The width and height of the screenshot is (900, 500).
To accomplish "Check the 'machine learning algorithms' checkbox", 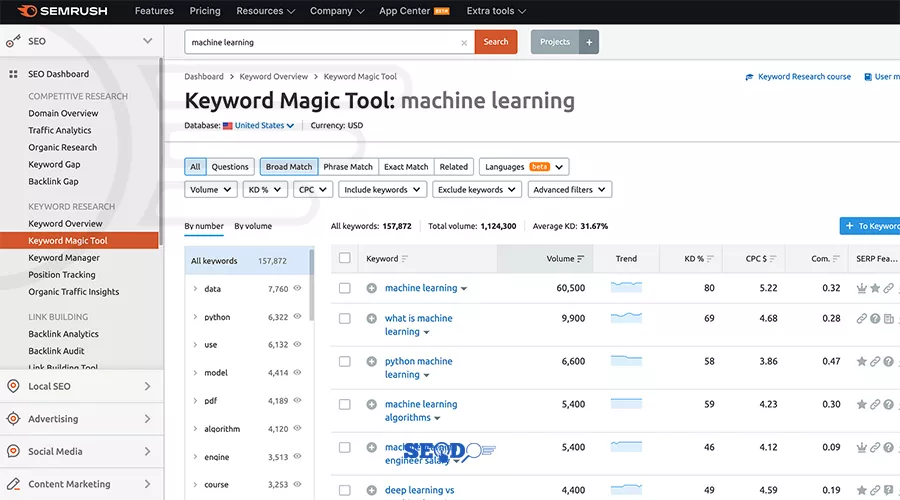I will [344, 404].
